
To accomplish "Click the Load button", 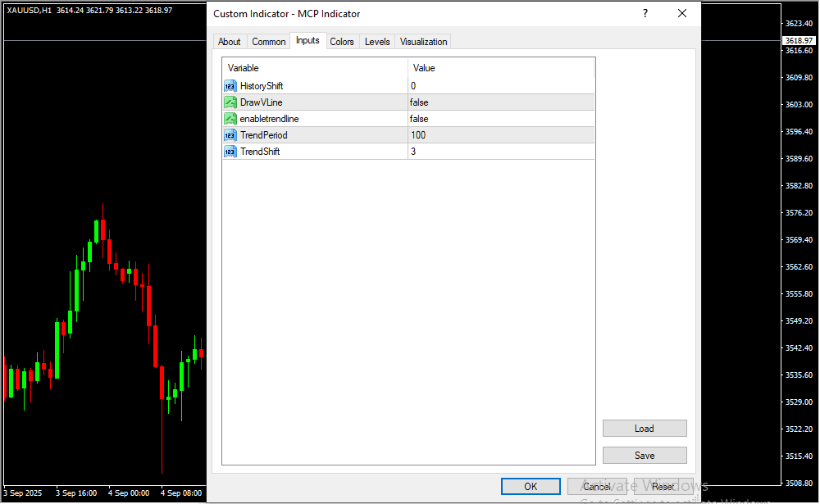I will coord(645,429).
